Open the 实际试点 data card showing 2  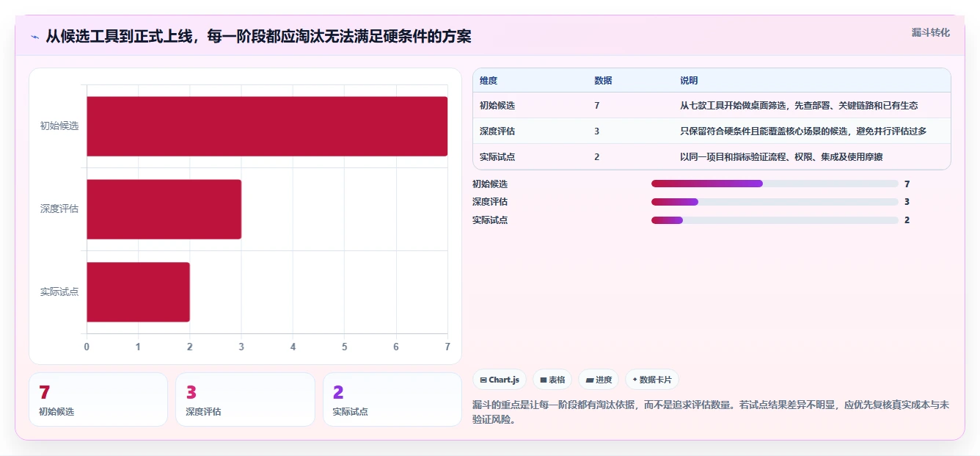click(x=392, y=399)
